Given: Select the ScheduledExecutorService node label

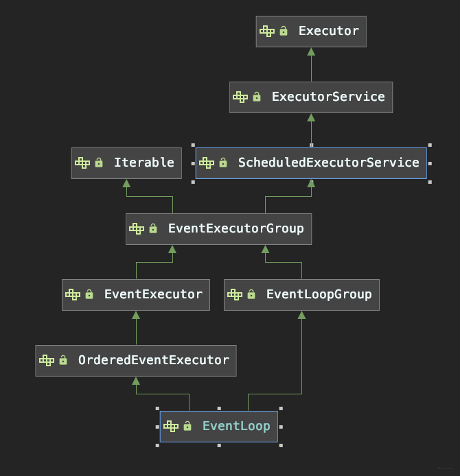Looking at the screenshot, I should point(328,163).
